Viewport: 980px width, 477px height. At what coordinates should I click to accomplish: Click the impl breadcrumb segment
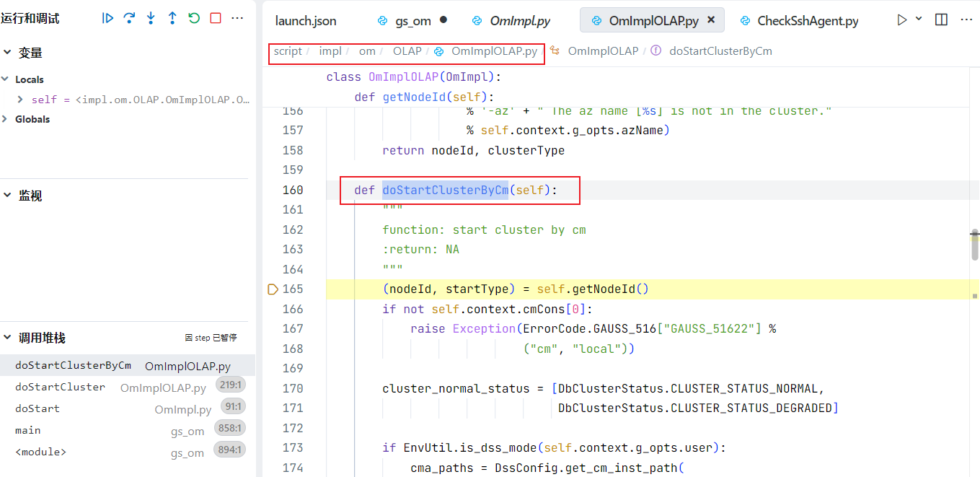coord(330,51)
